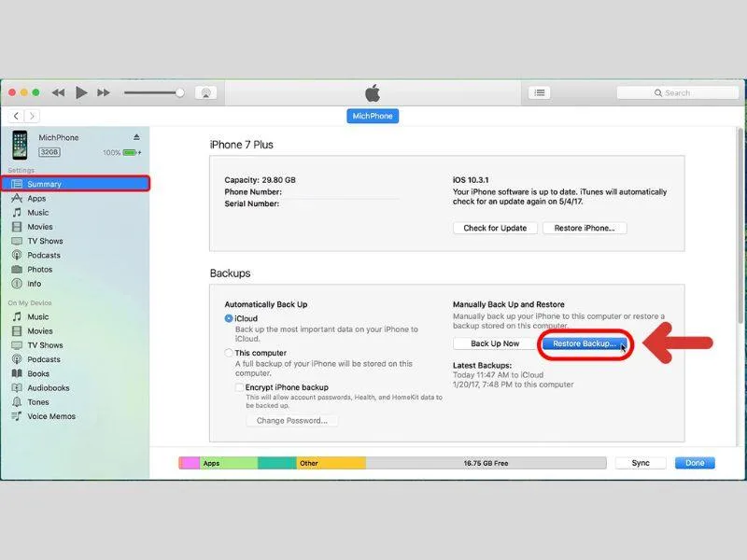
Task: Click the Serial Number: label
Action: 252,203
